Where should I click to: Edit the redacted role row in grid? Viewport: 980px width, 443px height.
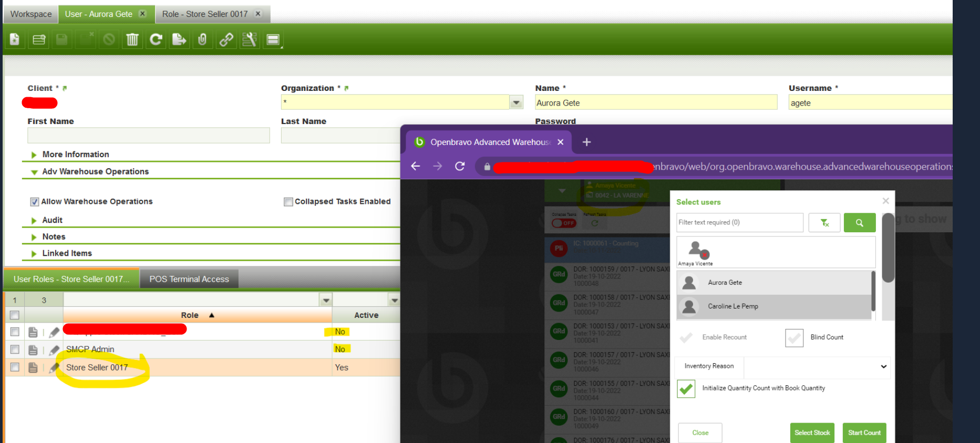(x=54, y=332)
